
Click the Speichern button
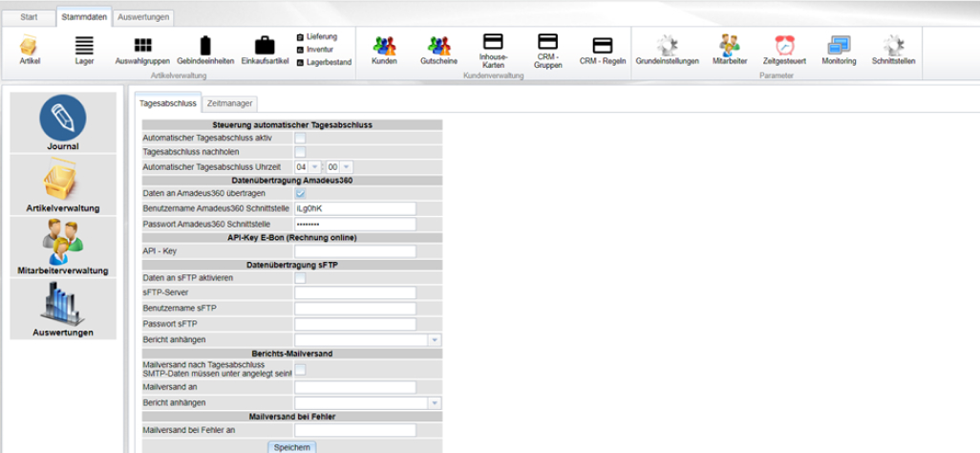(291, 446)
